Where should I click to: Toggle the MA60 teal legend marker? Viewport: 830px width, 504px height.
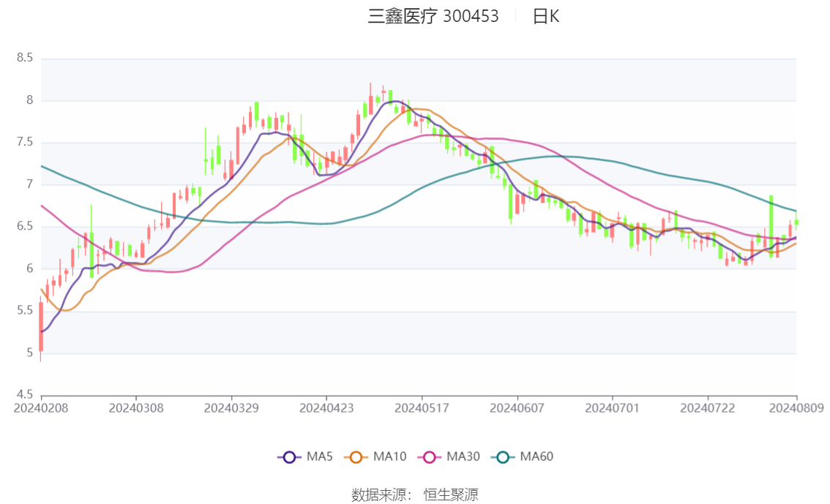click(x=503, y=457)
